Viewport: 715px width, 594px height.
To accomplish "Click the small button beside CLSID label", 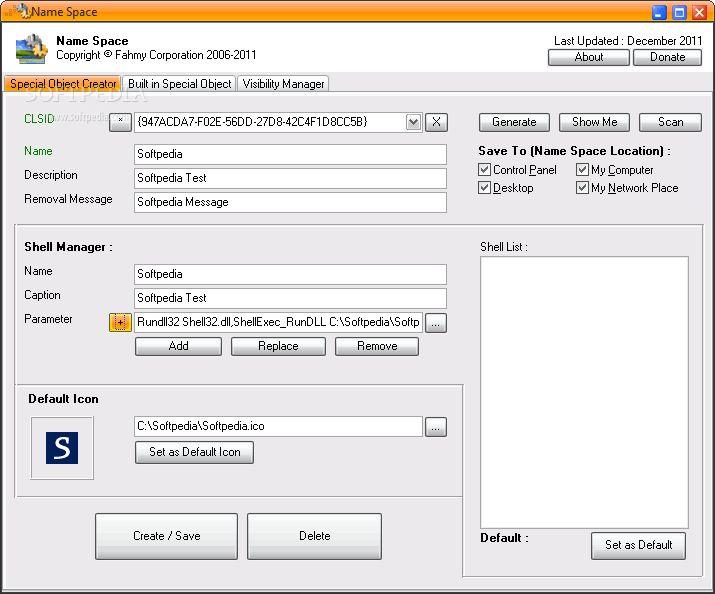I will 120,122.
